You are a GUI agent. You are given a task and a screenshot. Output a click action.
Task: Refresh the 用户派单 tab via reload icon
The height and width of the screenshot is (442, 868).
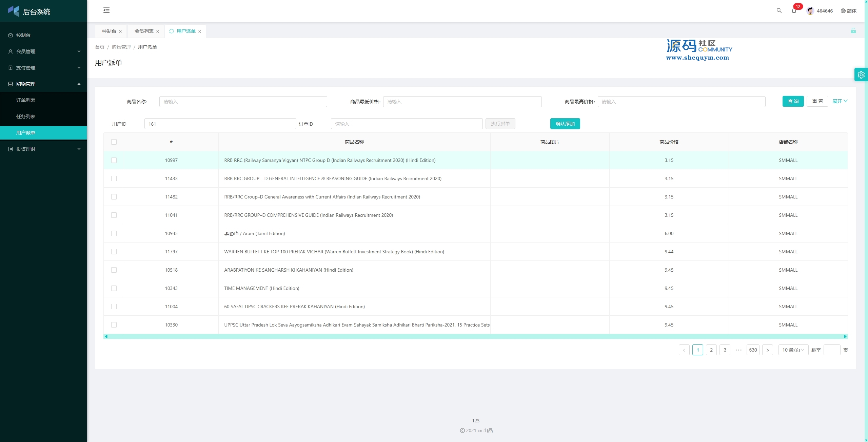tap(172, 31)
